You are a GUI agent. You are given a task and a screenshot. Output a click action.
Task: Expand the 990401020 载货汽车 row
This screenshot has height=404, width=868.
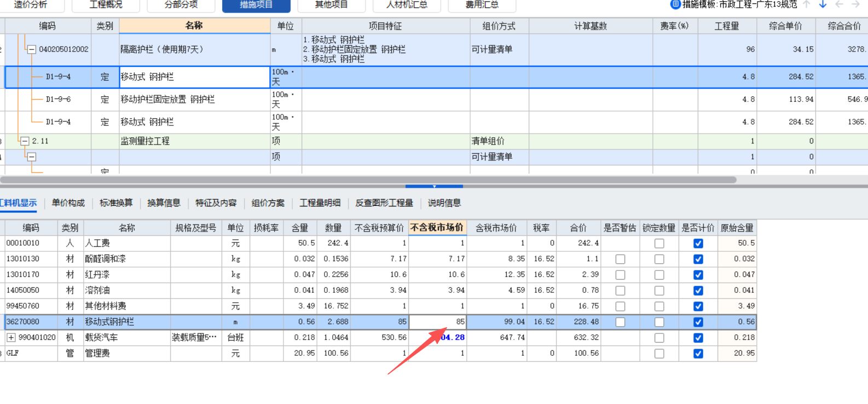[x=11, y=338]
